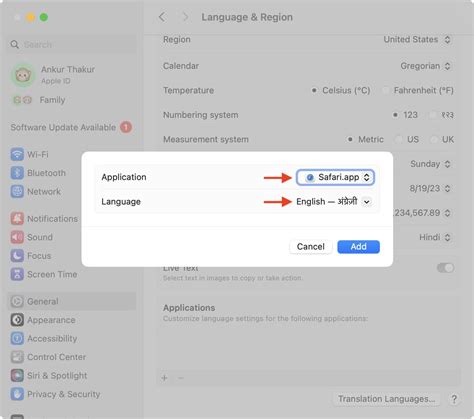
Task: Open Wi-Fi settings icon in sidebar
Action: pyautogui.click(x=17, y=154)
